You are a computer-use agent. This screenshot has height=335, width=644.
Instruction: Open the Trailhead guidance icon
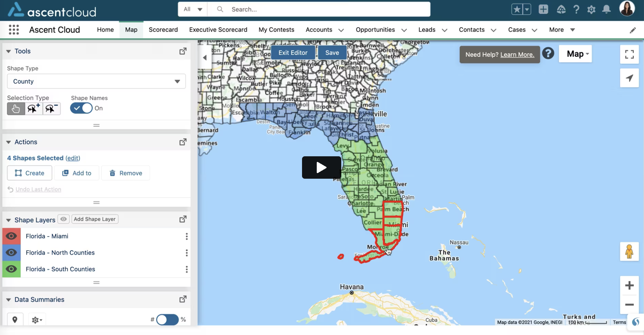click(561, 9)
